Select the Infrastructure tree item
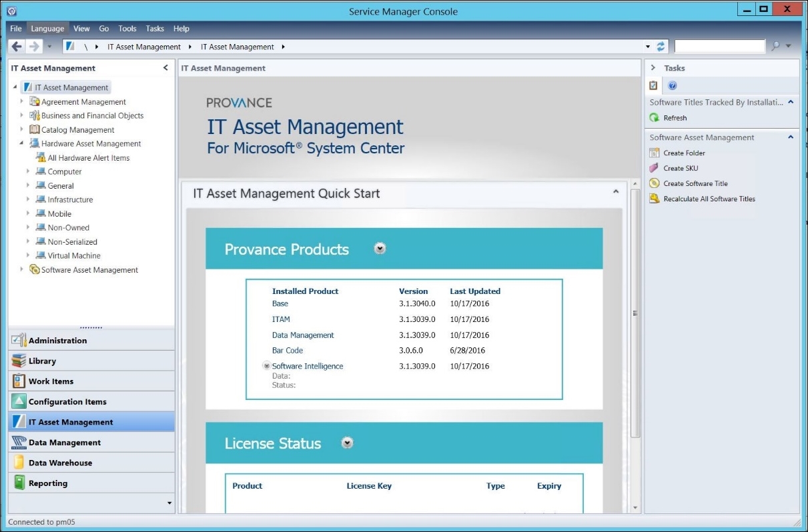808x532 pixels. 70,199
